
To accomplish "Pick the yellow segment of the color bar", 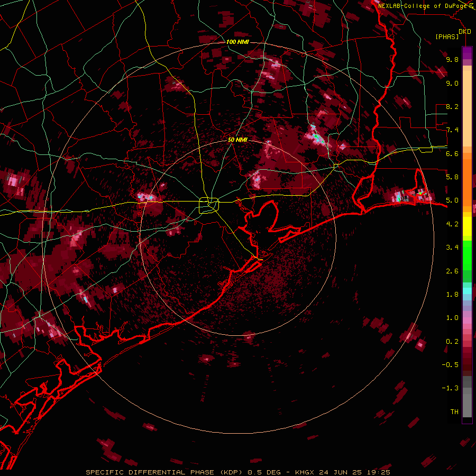I will pos(467,226).
